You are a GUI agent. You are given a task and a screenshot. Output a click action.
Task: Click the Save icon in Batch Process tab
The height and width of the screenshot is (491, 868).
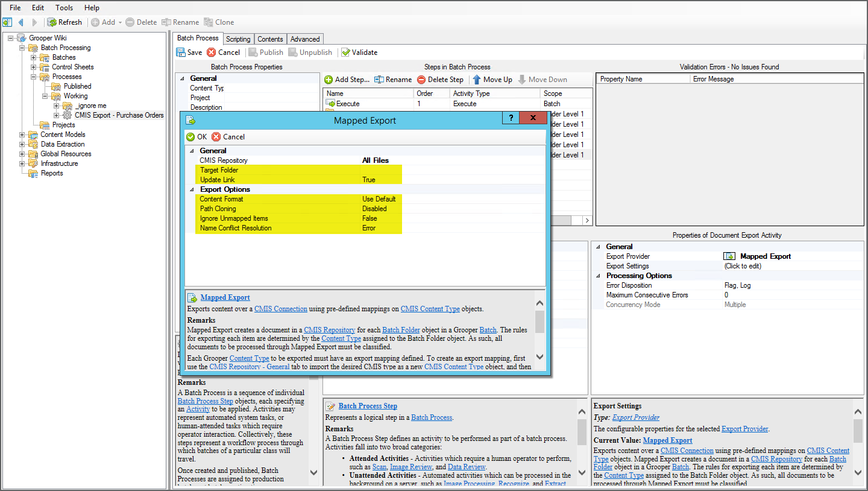coord(181,52)
